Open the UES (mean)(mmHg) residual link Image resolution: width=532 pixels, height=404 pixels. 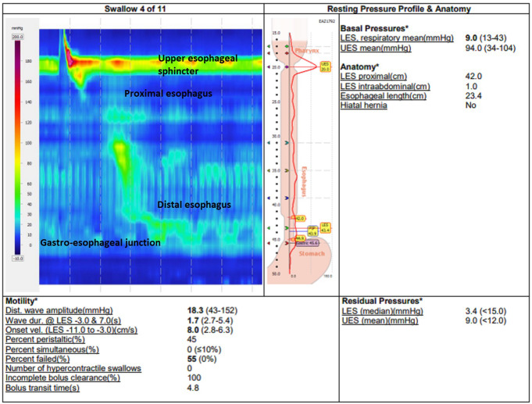380,321
